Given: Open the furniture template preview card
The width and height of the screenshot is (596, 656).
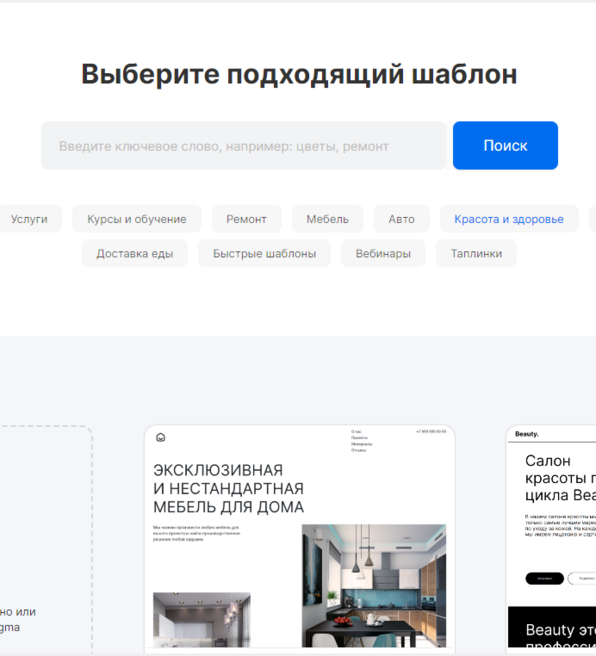Looking at the screenshot, I should click(x=300, y=539).
